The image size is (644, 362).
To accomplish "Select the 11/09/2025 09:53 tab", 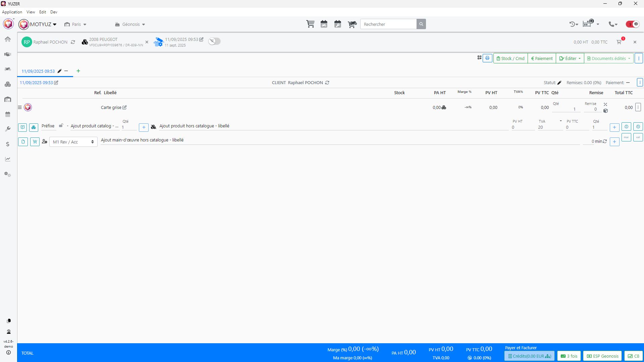I will pos(38,71).
